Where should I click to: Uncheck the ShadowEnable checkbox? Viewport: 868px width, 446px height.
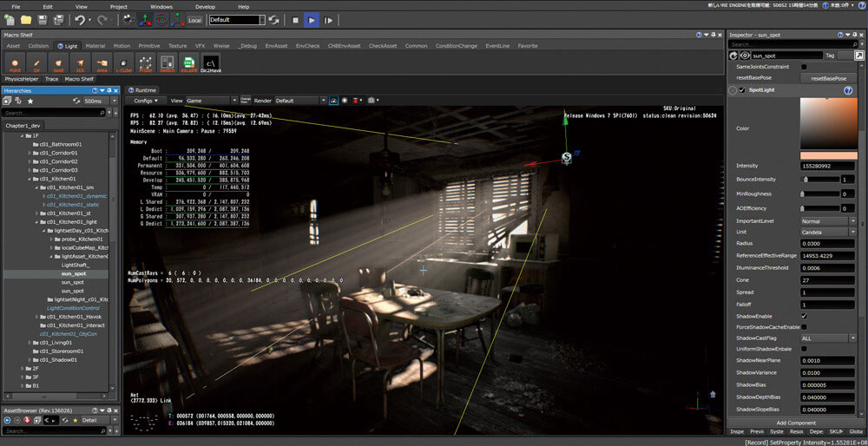pos(804,316)
